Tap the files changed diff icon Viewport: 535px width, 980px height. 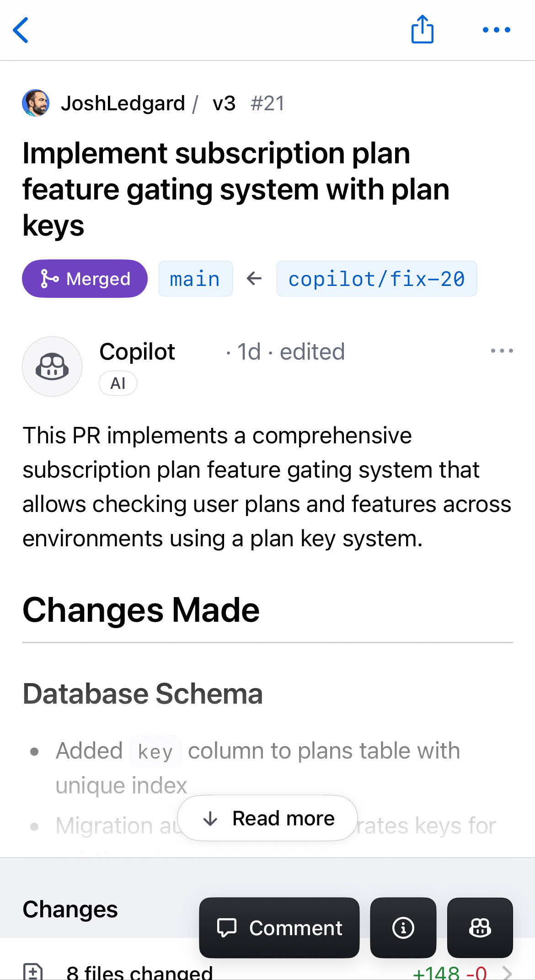[x=33, y=972]
